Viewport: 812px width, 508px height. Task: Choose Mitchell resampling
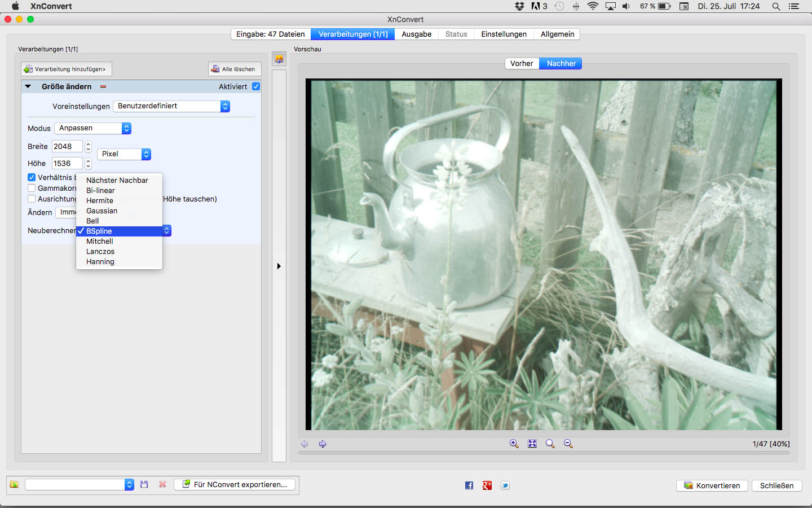[x=119, y=241]
